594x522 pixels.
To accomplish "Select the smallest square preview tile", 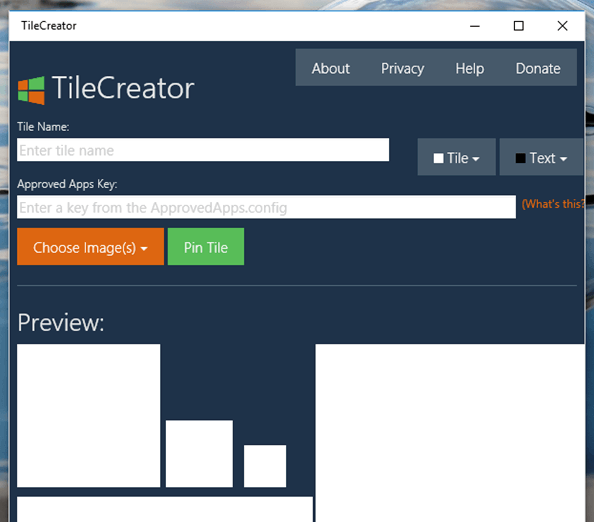I will pos(265,466).
